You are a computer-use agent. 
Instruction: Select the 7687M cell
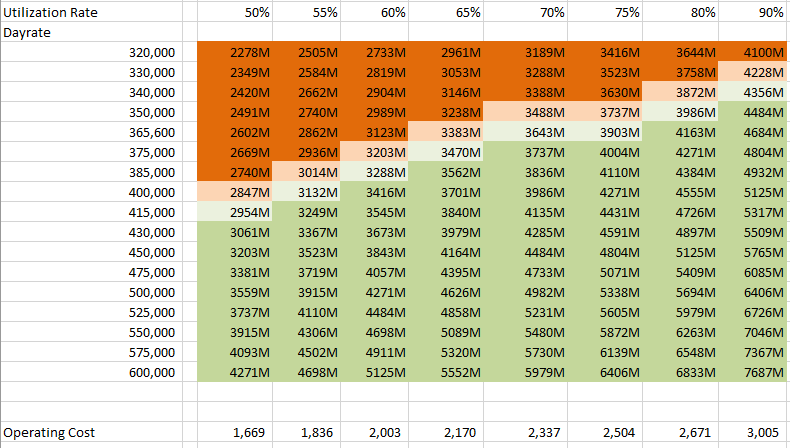tap(753, 372)
